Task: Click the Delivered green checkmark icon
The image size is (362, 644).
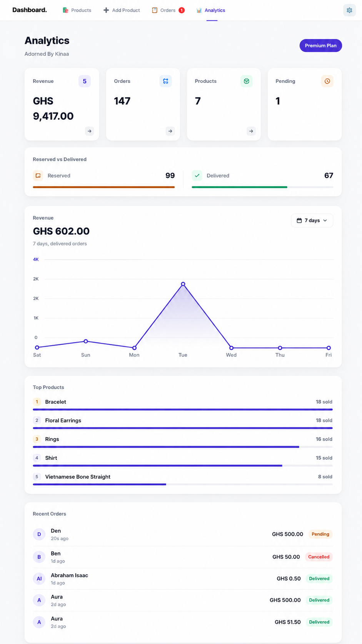Action: (197, 176)
